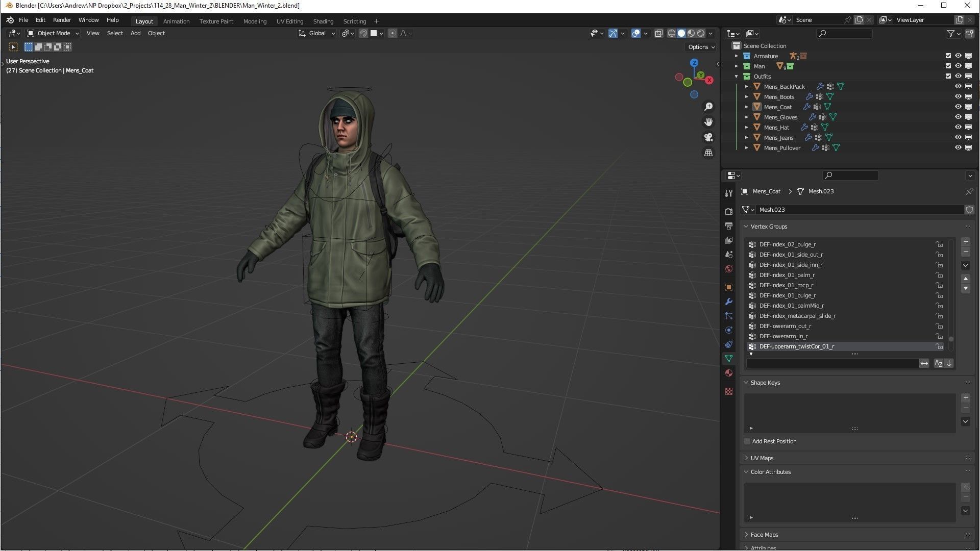
Task: Toggle lock on DEF-lowerarm_in_r group
Action: click(x=939, y=336)
